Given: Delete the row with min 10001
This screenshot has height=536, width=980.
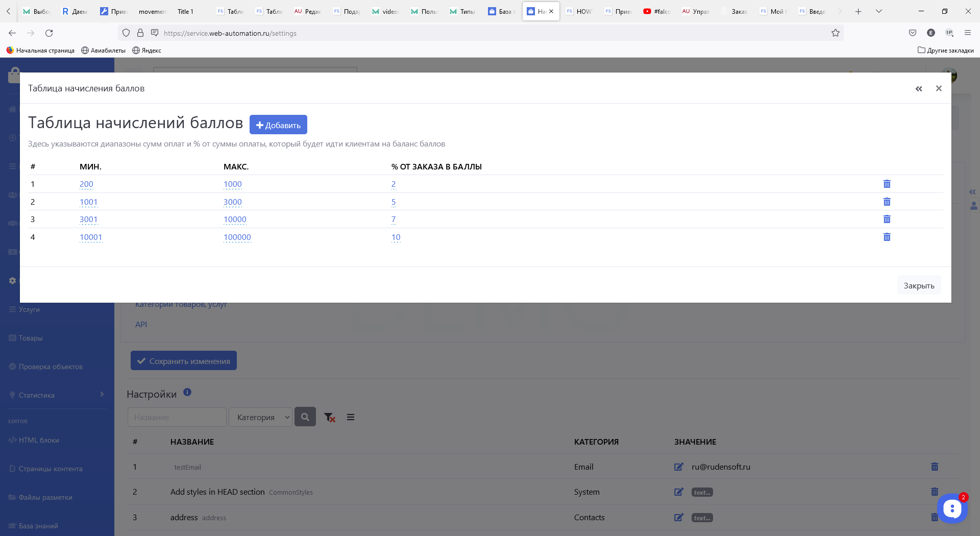Looking at the screenshot, I should pos(887,237).
